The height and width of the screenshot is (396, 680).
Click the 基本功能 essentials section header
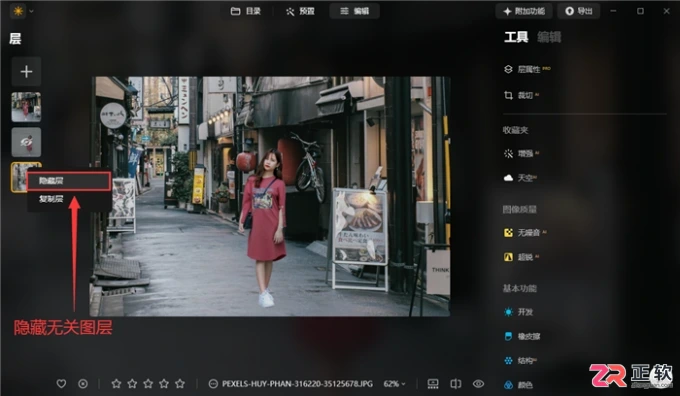tap(520, 289)
